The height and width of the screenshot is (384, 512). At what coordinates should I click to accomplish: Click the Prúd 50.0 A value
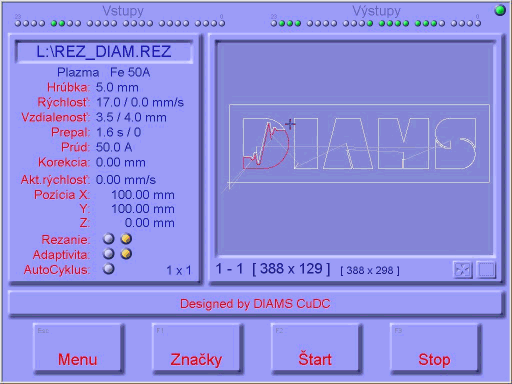114,147
